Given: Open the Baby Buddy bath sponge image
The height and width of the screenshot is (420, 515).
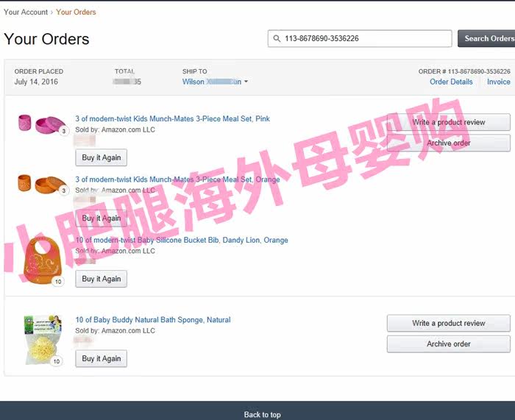Looking at the screenshot, I should click(x=43, y=341).
